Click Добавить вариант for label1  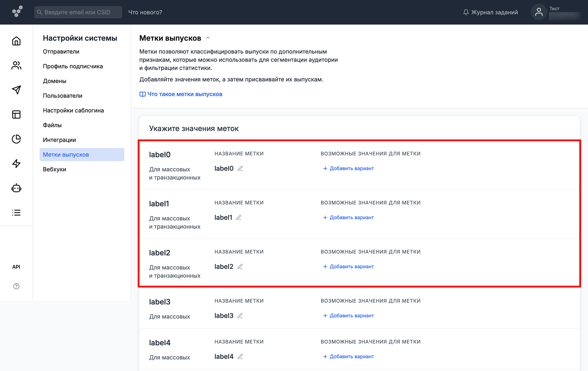click(348, 217)
